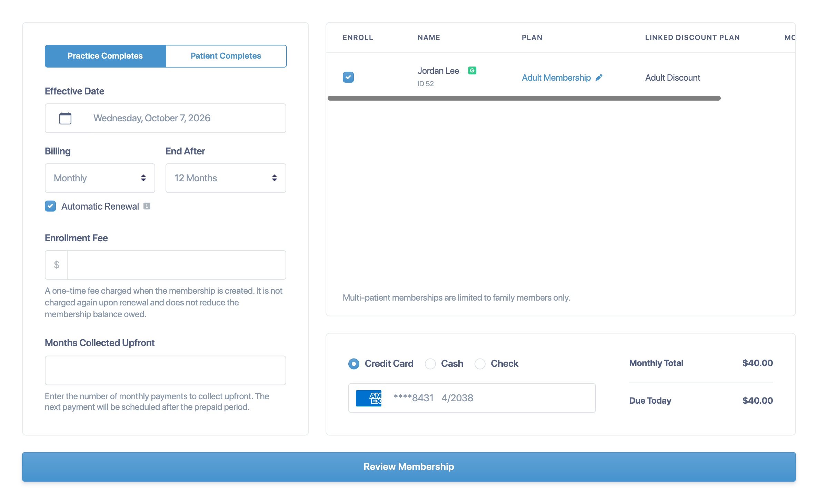Click the LINKED DISCOUNT PLAN column header
The height and width of the screenshot is (504, 818).
[x=692, y=37]
